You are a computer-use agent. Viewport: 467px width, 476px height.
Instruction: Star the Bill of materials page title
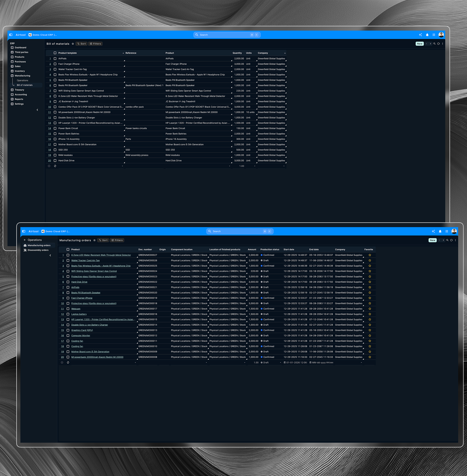[73, 44]
